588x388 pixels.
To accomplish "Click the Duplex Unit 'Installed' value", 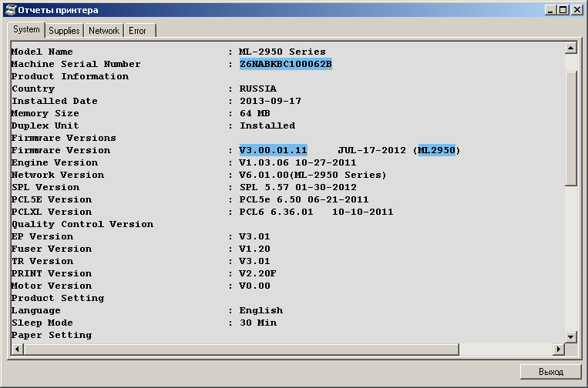I will 267,125.
